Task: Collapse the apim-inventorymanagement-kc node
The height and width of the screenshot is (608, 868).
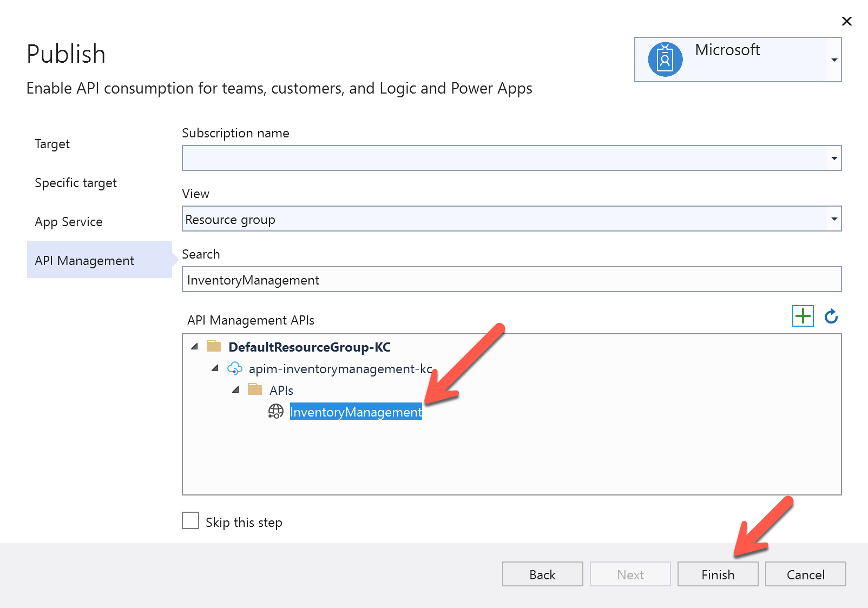Action: pyautogui.click(x=215, y=368)
